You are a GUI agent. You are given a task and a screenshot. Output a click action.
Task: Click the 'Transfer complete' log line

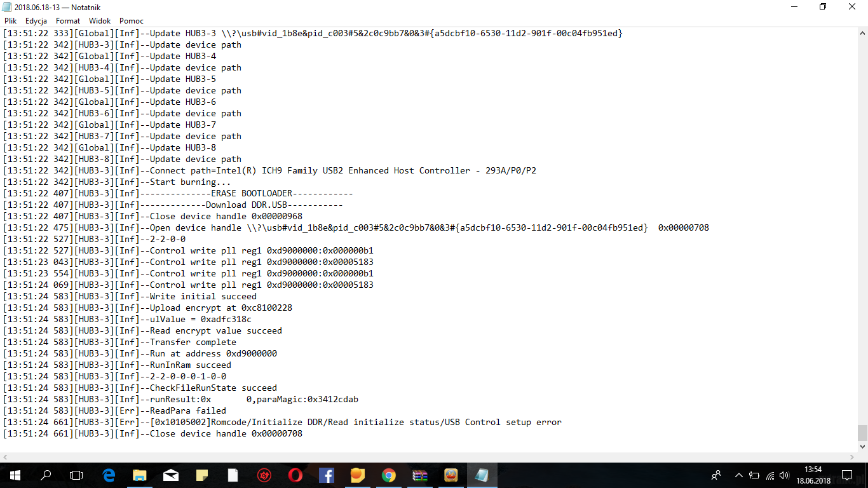(119, 342)
